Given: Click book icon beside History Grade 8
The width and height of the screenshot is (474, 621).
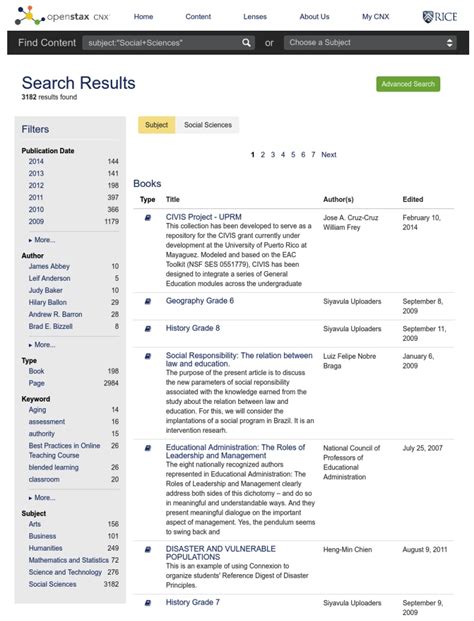Looking at the screenshot, I should (x=148, y=329).
